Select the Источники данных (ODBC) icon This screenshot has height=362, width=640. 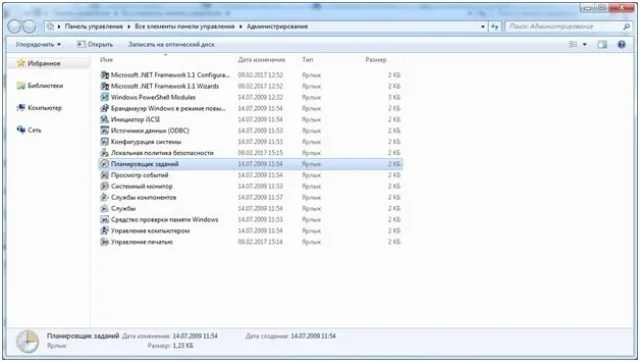click(x=104, y=131)
